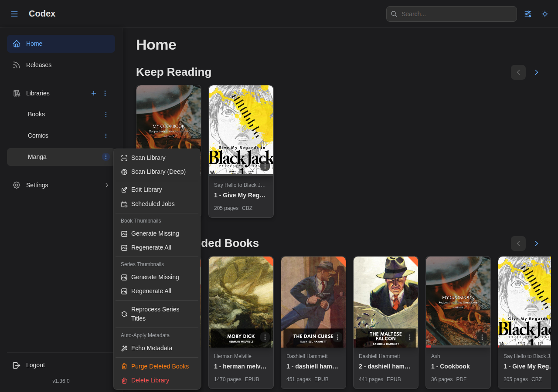Click Delete Library trash icon
Viewport: 558px width, 392px height.
(x=124, y=381)
